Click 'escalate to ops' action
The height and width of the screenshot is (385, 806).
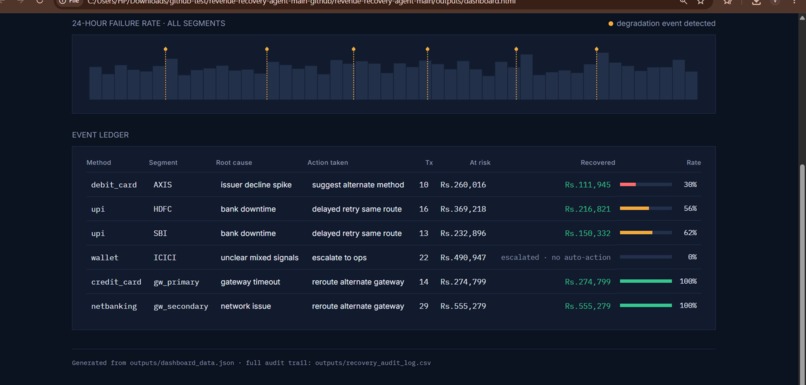tap(339, 258)
